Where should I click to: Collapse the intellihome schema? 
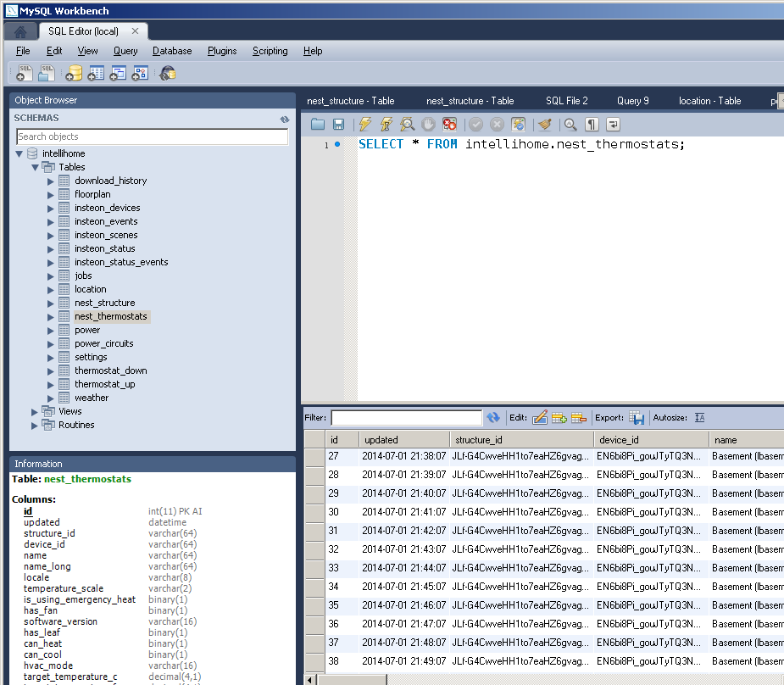click(19, 153)
